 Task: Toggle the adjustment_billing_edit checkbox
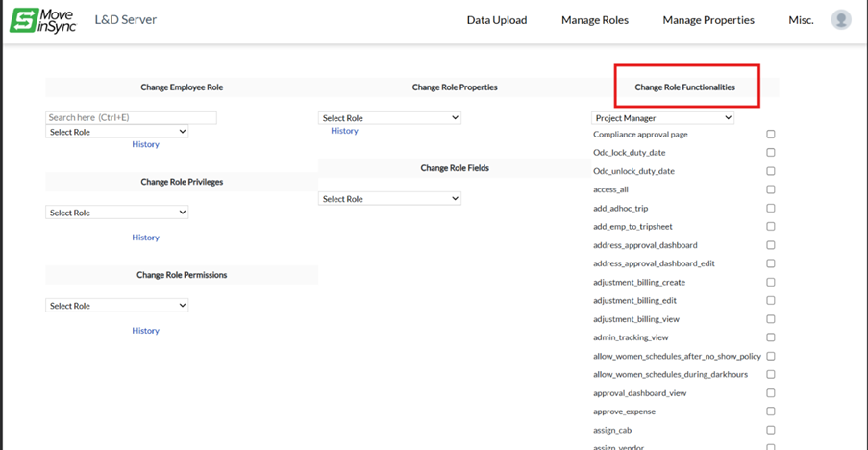[x=771, y=301]
